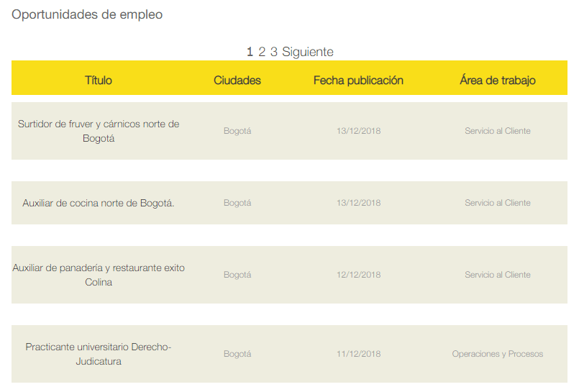This screenshot has height=392, width=579.
Task: Go to page 2 of job listings
Action: pyautogui.click(x=263, y=52)
